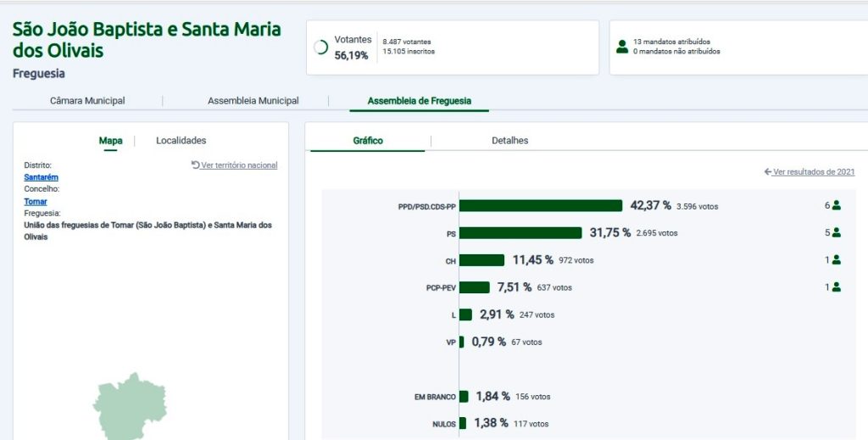Open the Detalhes tab

point(509,141)
